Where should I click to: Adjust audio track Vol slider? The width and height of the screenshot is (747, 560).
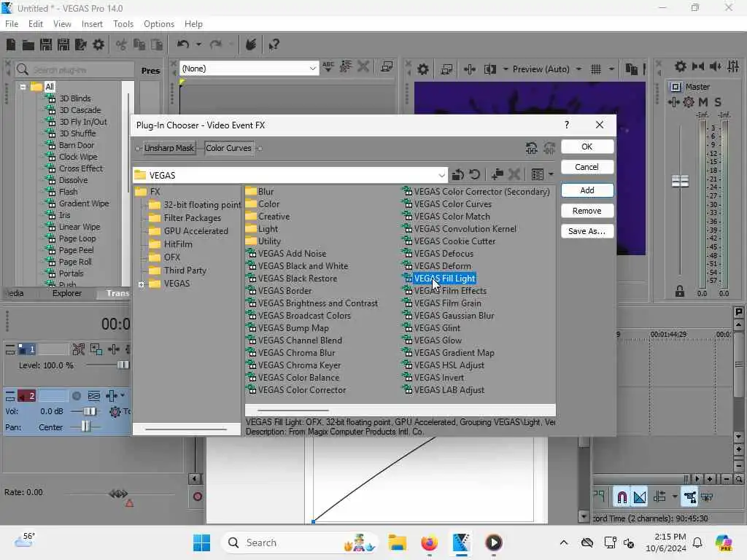tap(90, 411)
